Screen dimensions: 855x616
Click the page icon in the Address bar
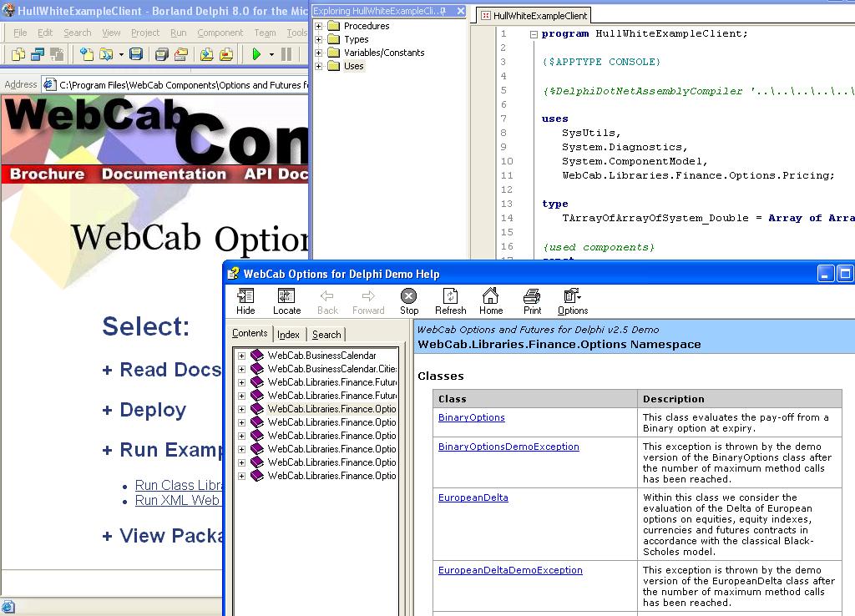coord(49,84)
